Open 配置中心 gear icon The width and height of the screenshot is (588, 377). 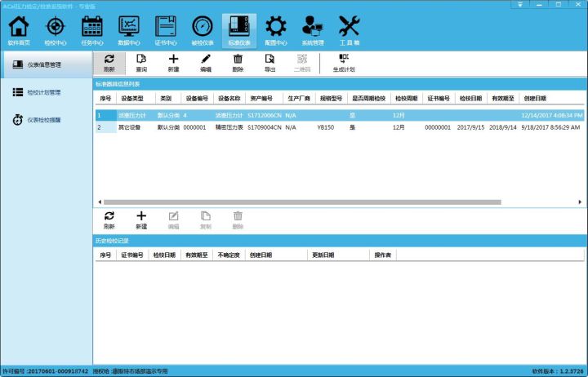[x=276, y=29]
